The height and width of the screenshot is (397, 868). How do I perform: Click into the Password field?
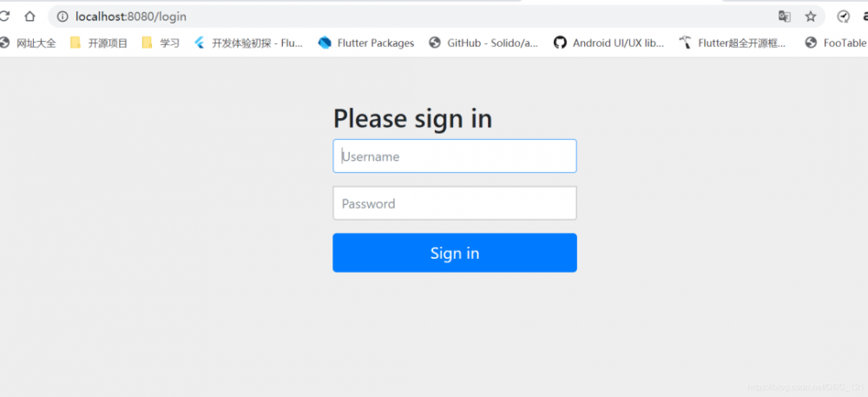tap(455, 203)
